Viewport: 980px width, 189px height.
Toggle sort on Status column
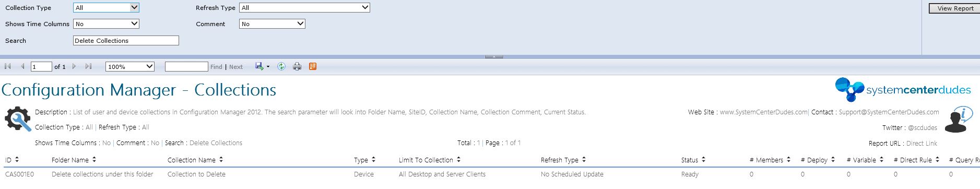(703, 160)
